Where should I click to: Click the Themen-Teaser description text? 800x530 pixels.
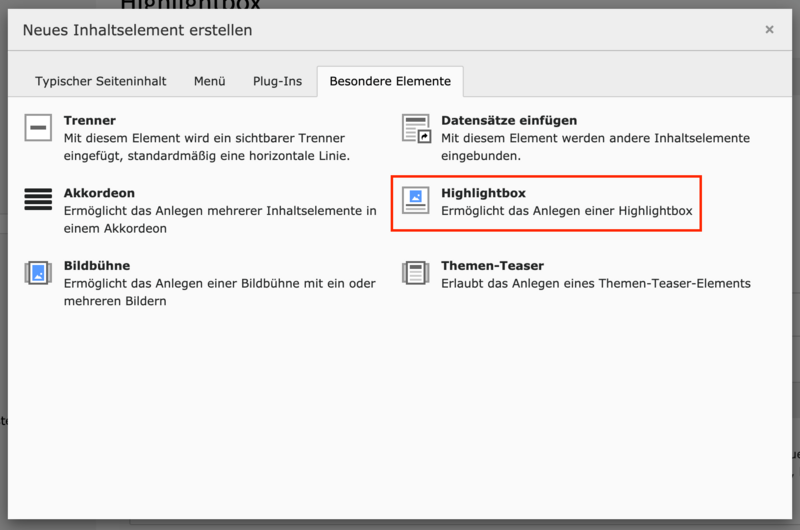coord(595,283)
